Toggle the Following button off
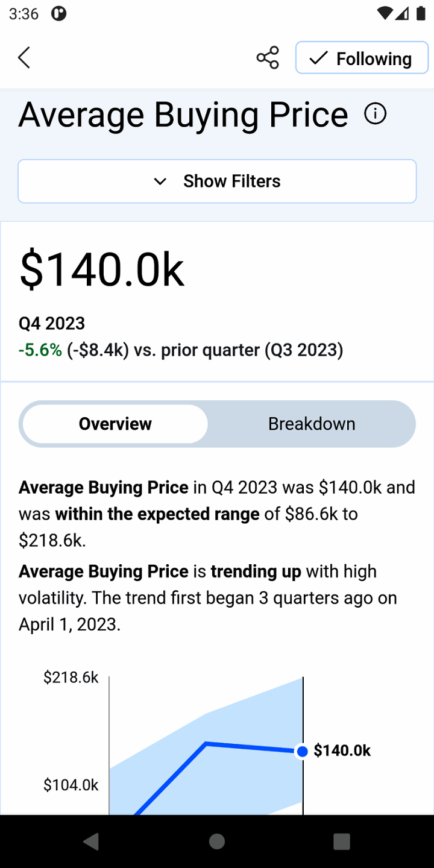The image size is (434, 868). point(362,58)
